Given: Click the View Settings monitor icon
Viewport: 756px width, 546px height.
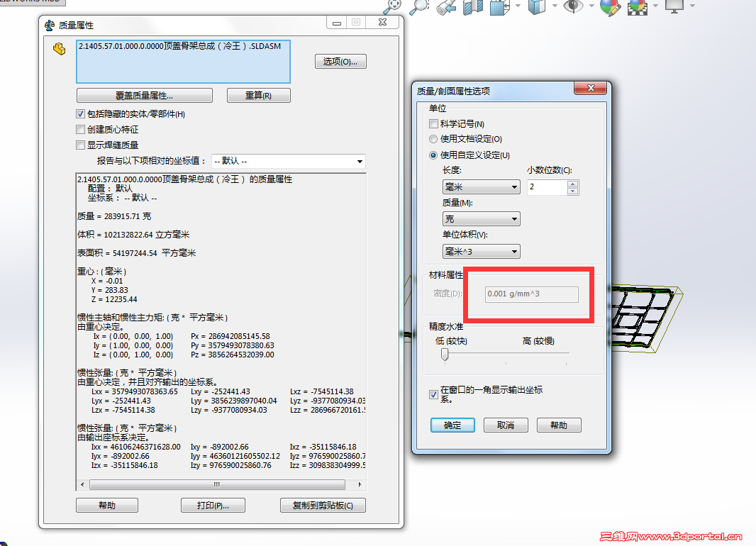Looking at the screenshot, I should click(674, 6).
